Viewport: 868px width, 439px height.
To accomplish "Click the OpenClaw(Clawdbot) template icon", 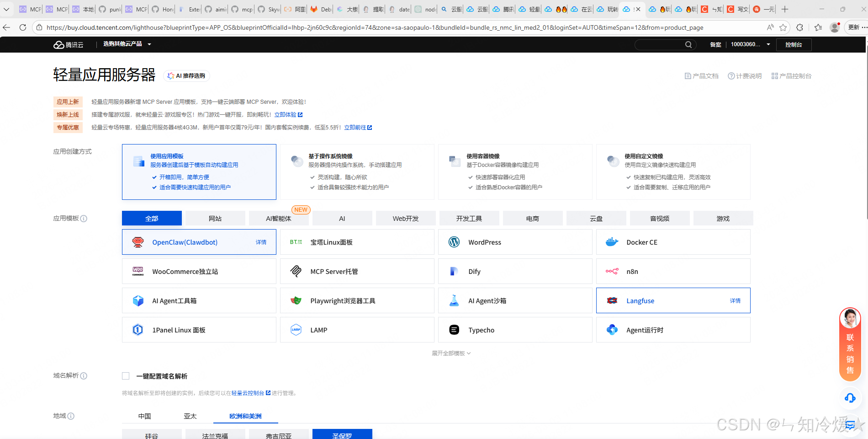I will coord(138,242).
